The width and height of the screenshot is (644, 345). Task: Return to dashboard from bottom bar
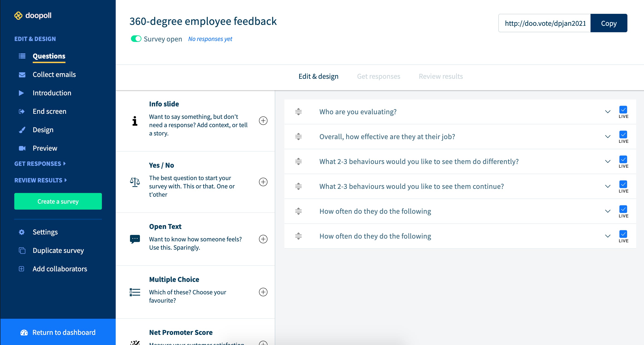click(58, 333)
